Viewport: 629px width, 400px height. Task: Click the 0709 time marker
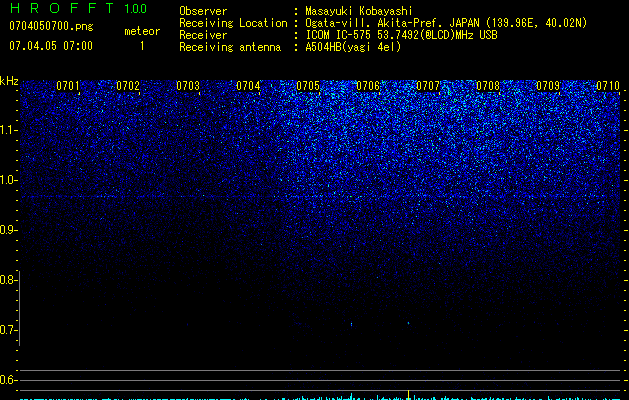point(548,86)
